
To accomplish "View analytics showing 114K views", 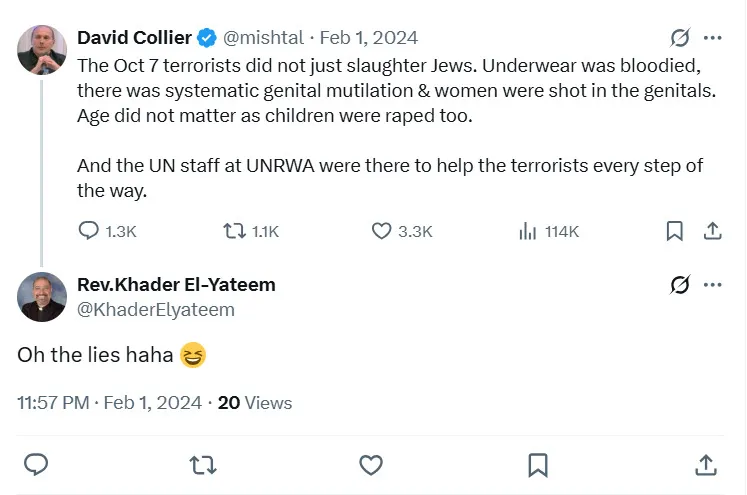I will tap(528, 231).
